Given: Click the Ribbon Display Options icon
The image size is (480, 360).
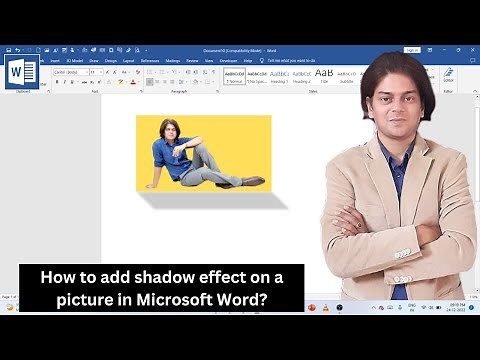Looking at the screenshot, I should tap(430, 50).
